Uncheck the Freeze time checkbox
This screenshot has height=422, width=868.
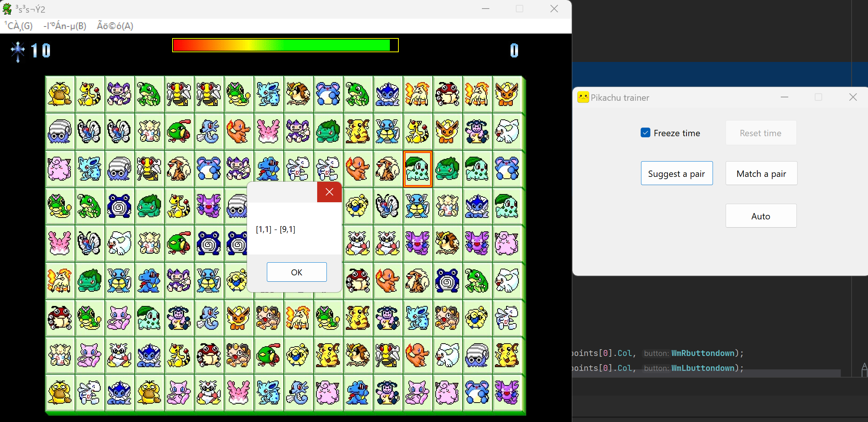point(646,133)
